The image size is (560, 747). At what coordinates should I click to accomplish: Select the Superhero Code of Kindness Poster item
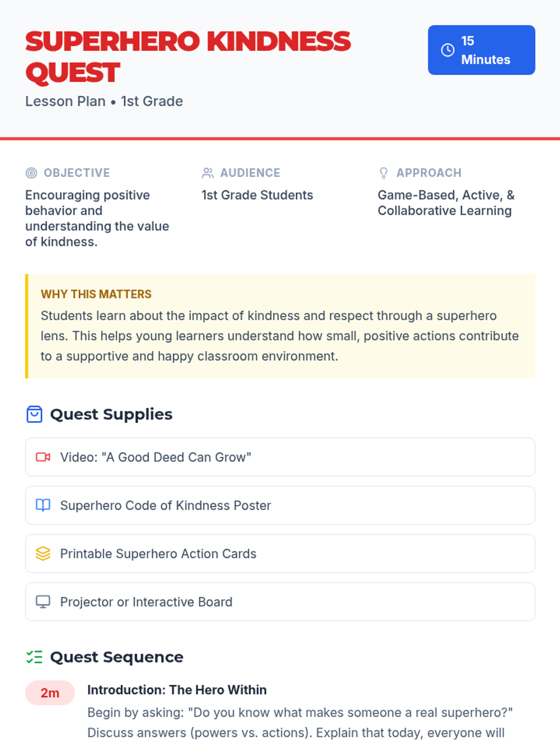pos(280,505)
